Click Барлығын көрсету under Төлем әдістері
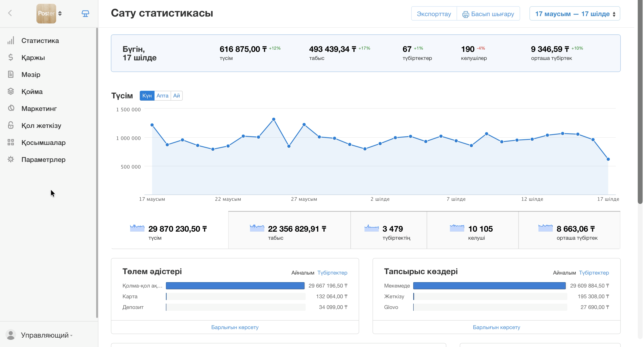The height and width of the screenshot is (347, 644). 235,327
